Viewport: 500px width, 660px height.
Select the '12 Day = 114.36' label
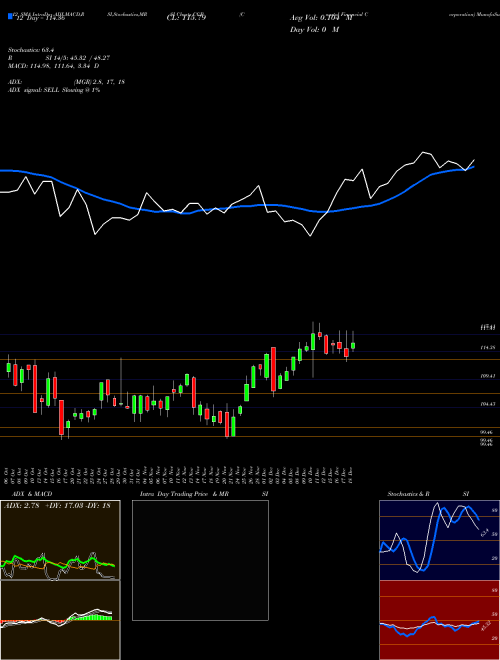pos(40,18)
